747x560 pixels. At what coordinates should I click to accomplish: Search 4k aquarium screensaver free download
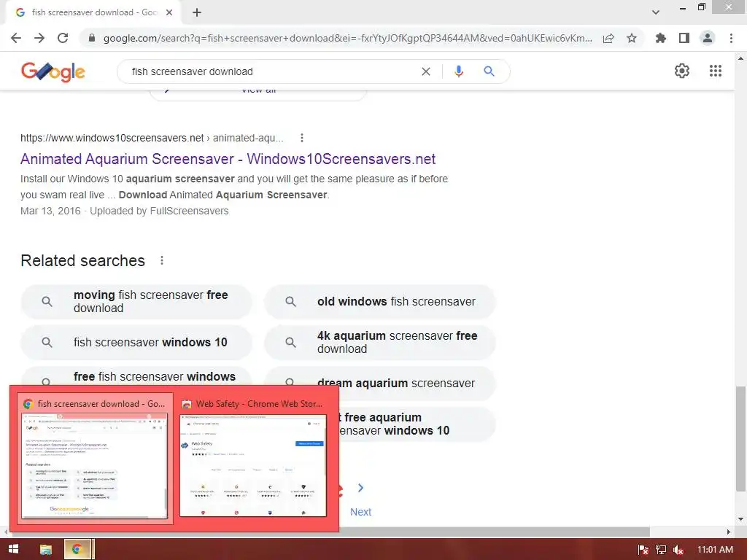point(380,343)
